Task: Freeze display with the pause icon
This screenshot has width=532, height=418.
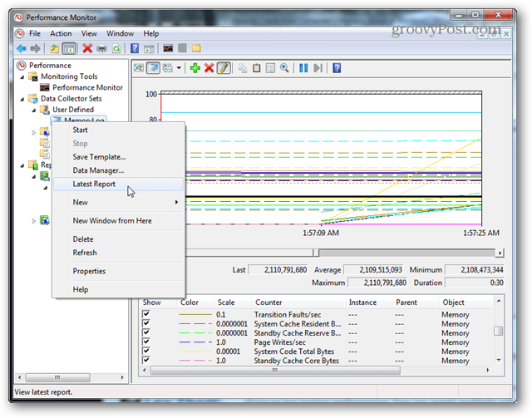Action: pos(303,68)
